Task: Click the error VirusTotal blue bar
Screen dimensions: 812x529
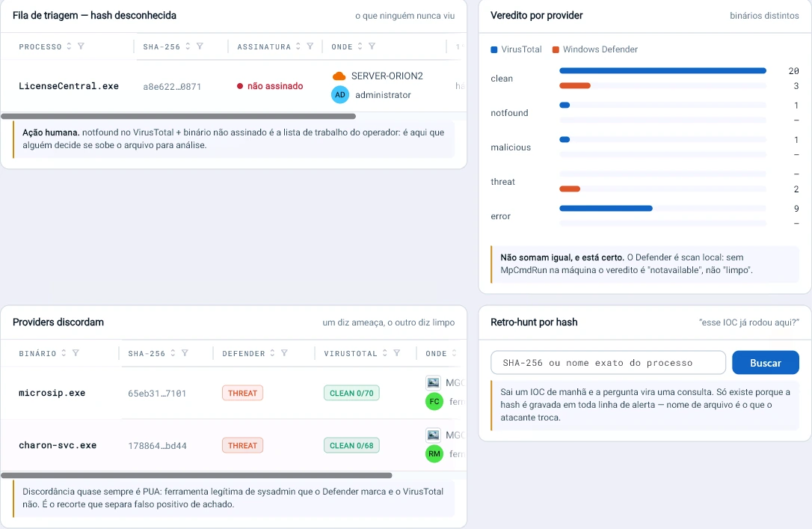Action: [x=606, y=208]
